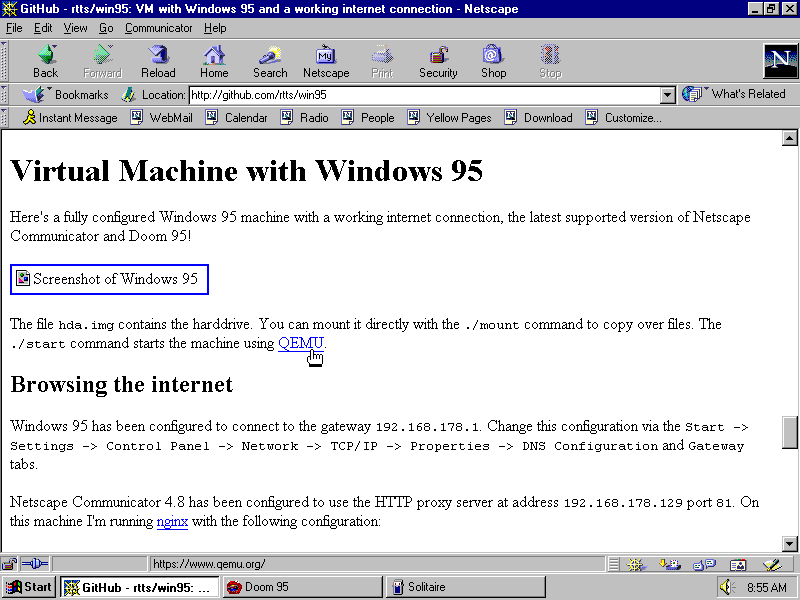Viewport: 800px width, 600px height.
Task: Expand the Location URL history dropdown
Action: (x=667, y=95)
